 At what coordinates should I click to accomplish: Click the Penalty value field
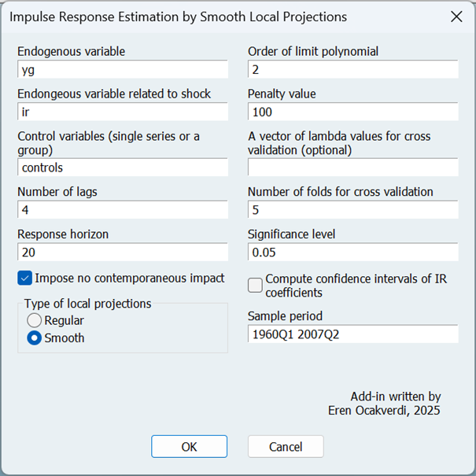(352, 112)
